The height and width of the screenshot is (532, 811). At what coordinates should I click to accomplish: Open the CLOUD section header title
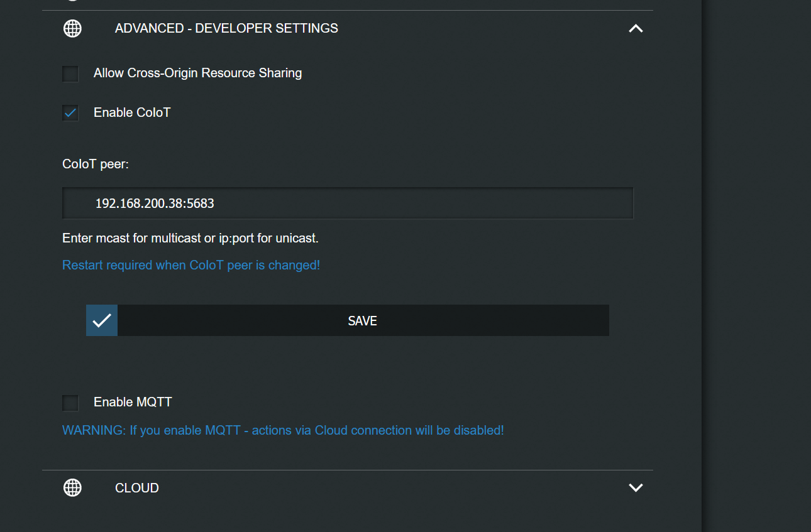tap(136, 488)
